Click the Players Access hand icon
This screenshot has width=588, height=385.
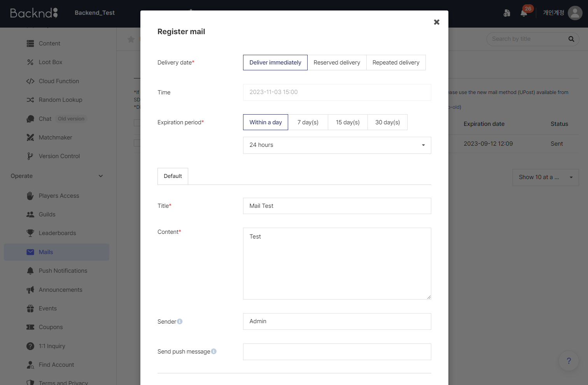point(30,196)
